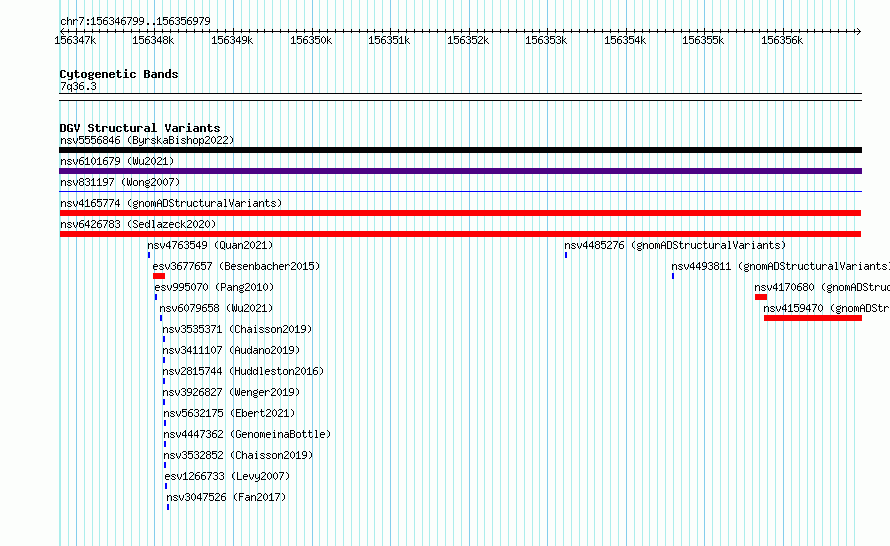Open nsv3411107 (Audano2019) label
The height and width of the screenshot is (546, 890).
coord(231,350)
